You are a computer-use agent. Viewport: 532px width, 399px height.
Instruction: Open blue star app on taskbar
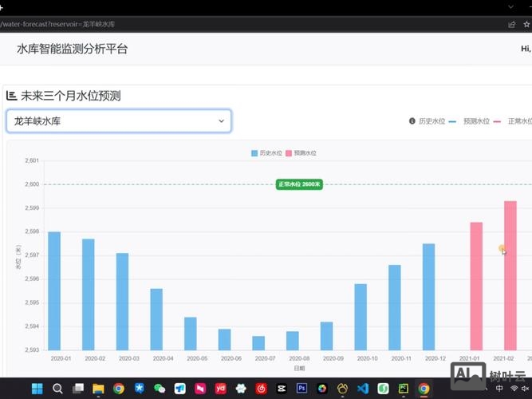pos(140,388)
